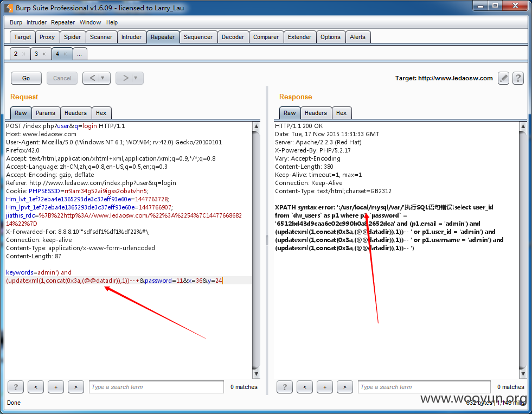
Task: Click plus button in response search bar
Action: (x=325, y=387)
